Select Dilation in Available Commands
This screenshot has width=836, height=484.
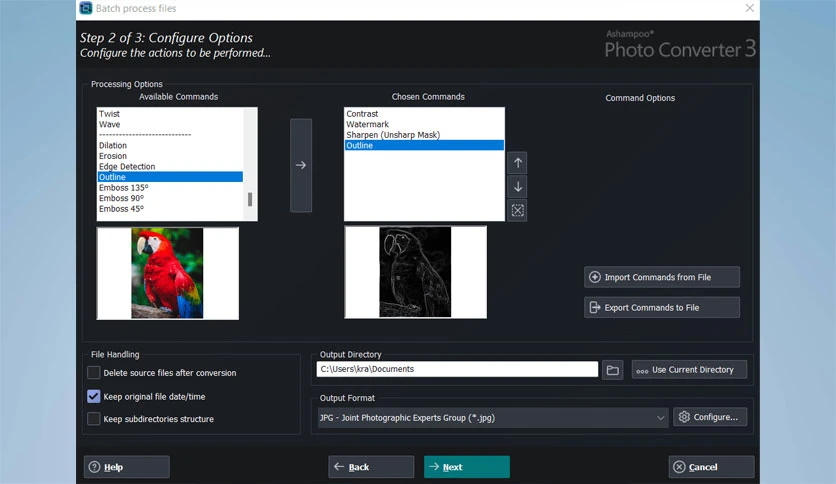170,145
